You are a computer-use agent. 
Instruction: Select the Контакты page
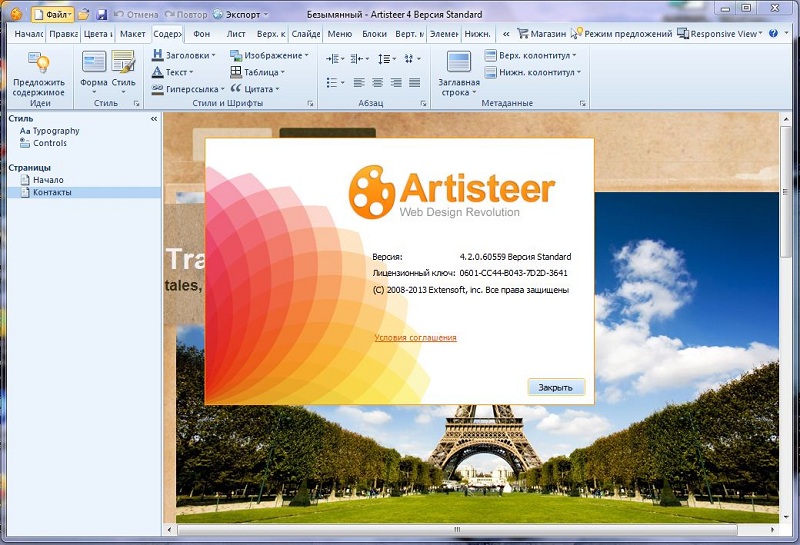[84, 192]
